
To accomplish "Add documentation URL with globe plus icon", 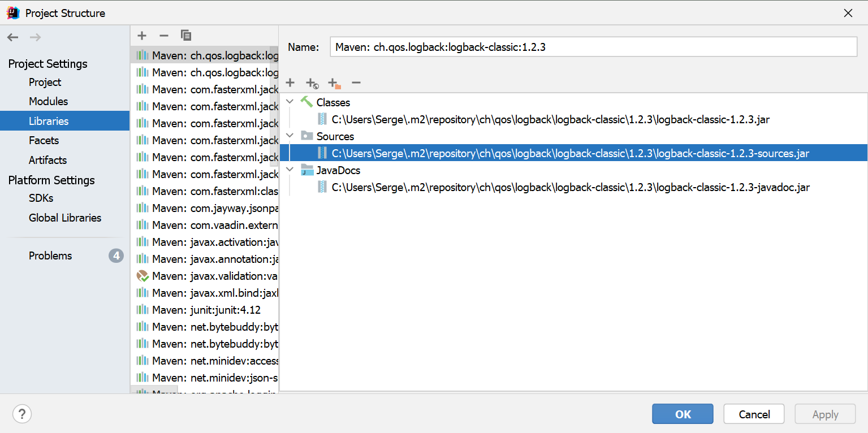I will [312, 84].
